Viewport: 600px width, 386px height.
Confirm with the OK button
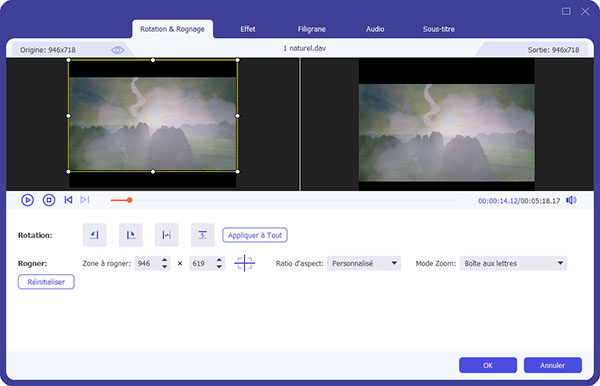488,365
